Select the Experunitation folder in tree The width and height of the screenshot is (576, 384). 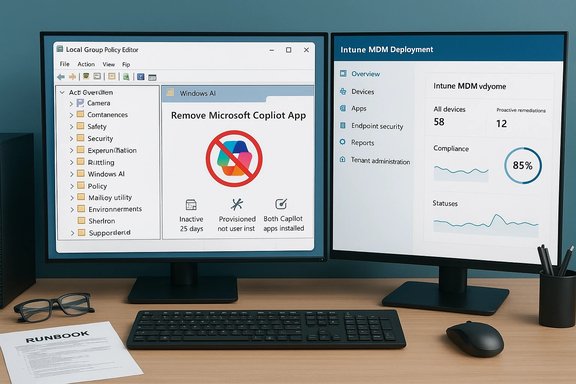point(112,150)
